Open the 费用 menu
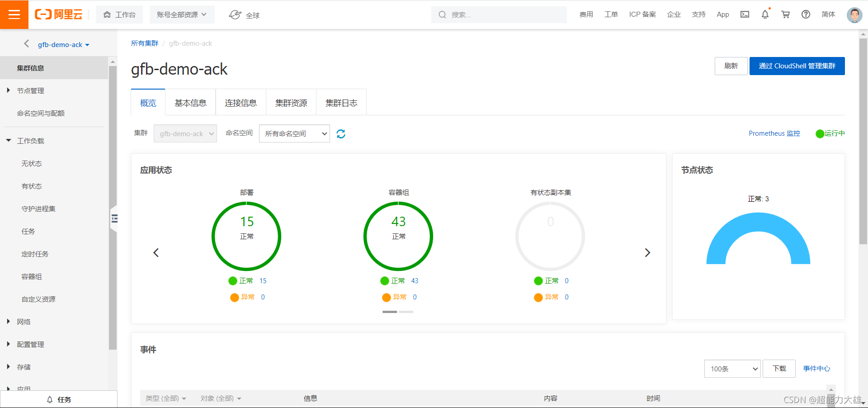868x408 pixels. point(586,14)
